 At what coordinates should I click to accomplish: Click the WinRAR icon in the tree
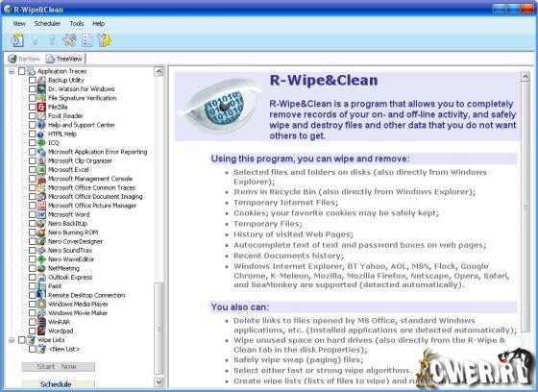point(41,322)
